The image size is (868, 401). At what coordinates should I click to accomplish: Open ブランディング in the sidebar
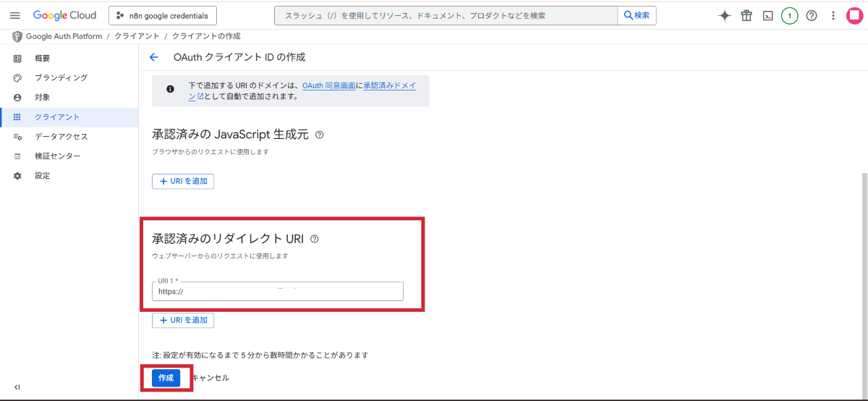pos(61,77)
